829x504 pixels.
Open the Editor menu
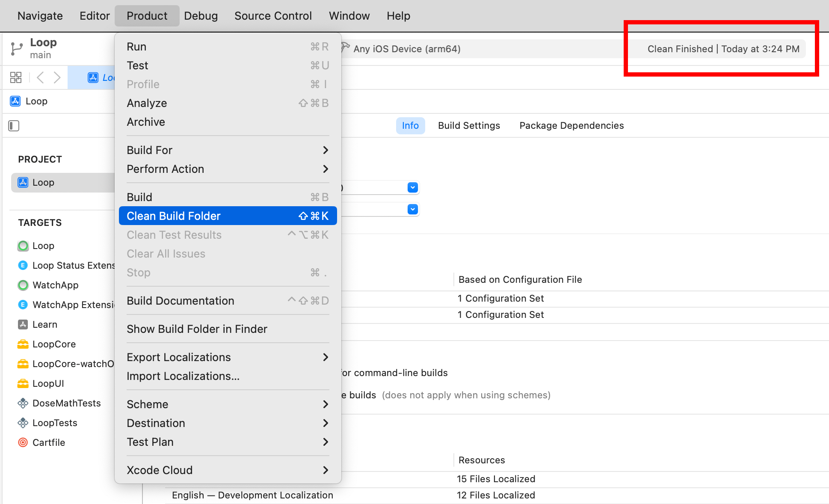click(95, 16)
